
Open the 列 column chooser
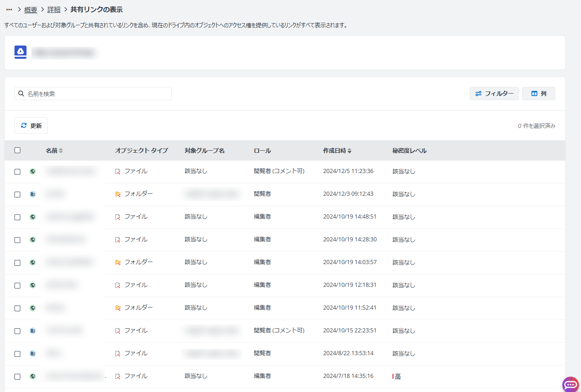coord(539,94)
